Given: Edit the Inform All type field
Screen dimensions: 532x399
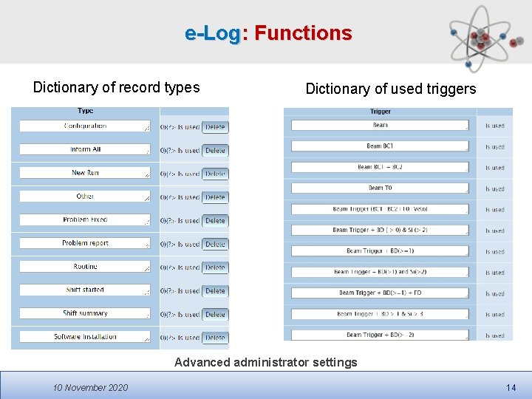Looking at the screenshot, I should [85, 149].
